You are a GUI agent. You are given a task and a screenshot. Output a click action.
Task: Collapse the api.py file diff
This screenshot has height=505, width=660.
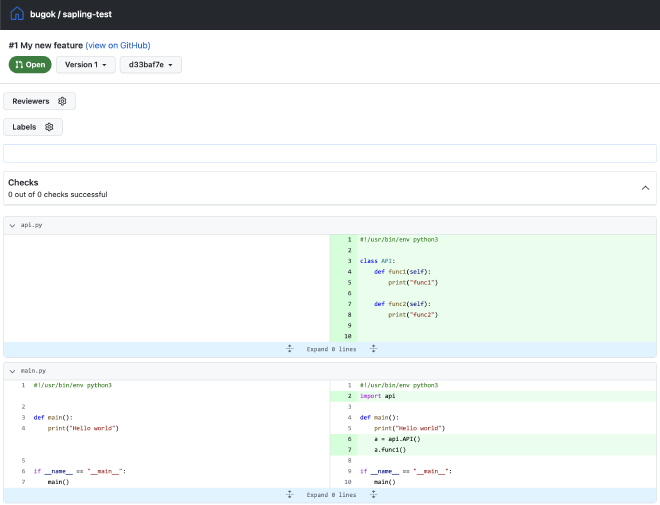pos(12,225)
